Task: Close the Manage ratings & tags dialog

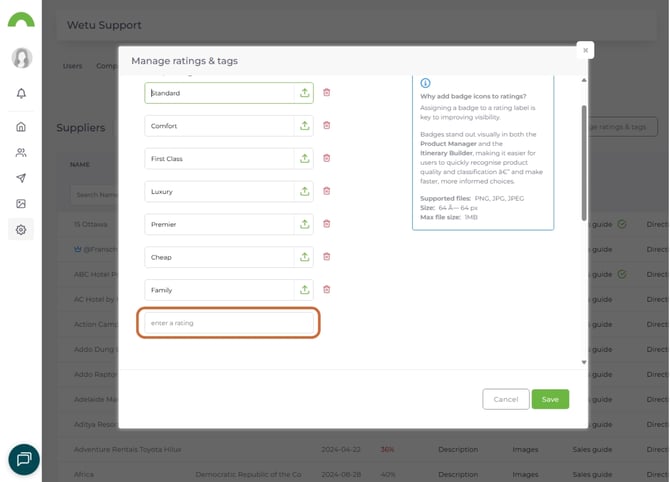Action: [x=585, y=50]
